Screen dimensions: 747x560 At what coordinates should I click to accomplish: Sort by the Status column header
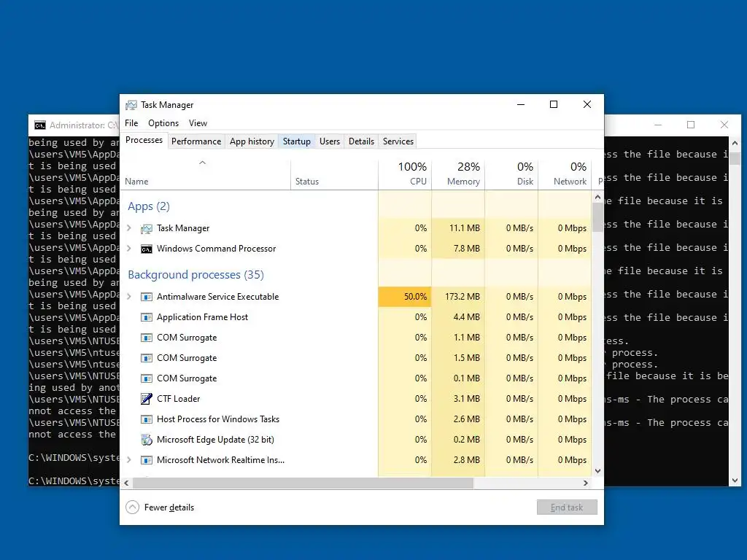334,174
